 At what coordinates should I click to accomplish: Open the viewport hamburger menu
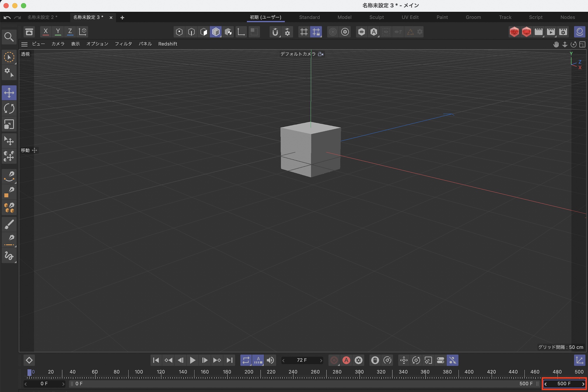24,44
